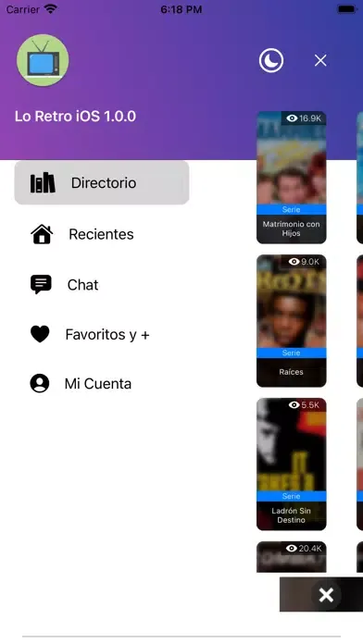Open the Raíces series poster
This screenshot has height=644, width=363.
[x=292, y=321]
